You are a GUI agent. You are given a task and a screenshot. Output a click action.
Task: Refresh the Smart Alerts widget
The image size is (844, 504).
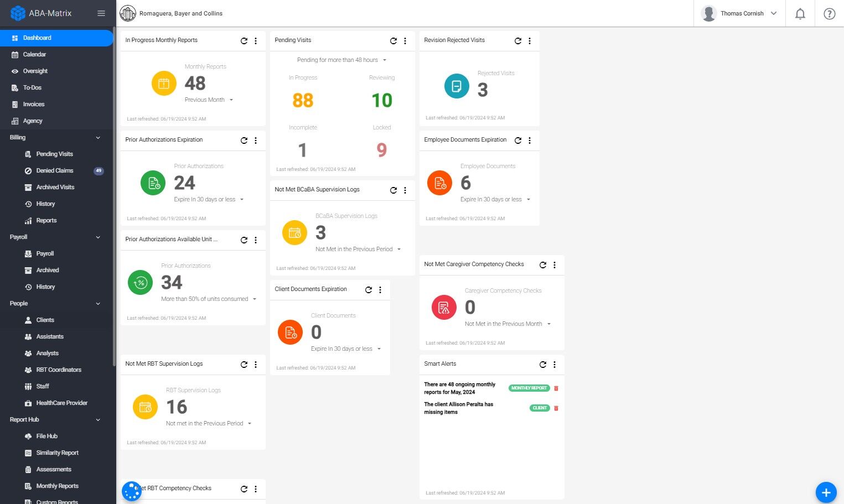click(x=543, y=364)
